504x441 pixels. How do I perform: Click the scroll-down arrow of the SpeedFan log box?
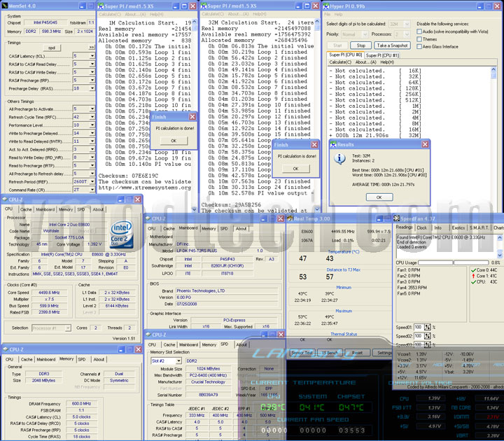pyautogui.click(x=500, y=255)
